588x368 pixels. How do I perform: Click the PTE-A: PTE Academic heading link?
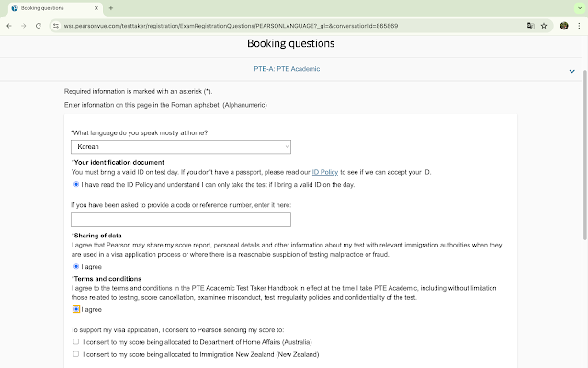click(x=287, y=69)
